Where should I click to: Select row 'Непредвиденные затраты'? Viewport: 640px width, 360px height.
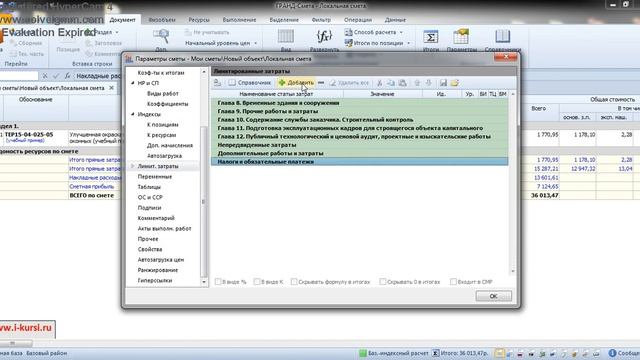click(360, 145)
